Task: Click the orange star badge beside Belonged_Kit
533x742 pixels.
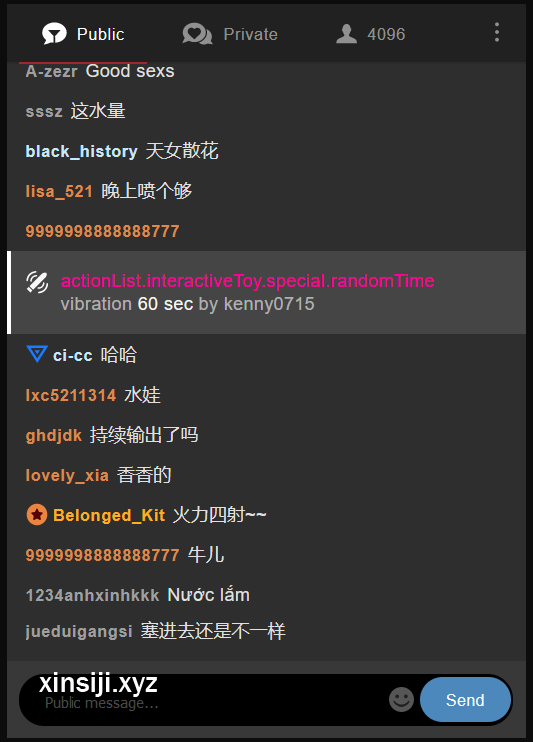Action: pos(36,515)
